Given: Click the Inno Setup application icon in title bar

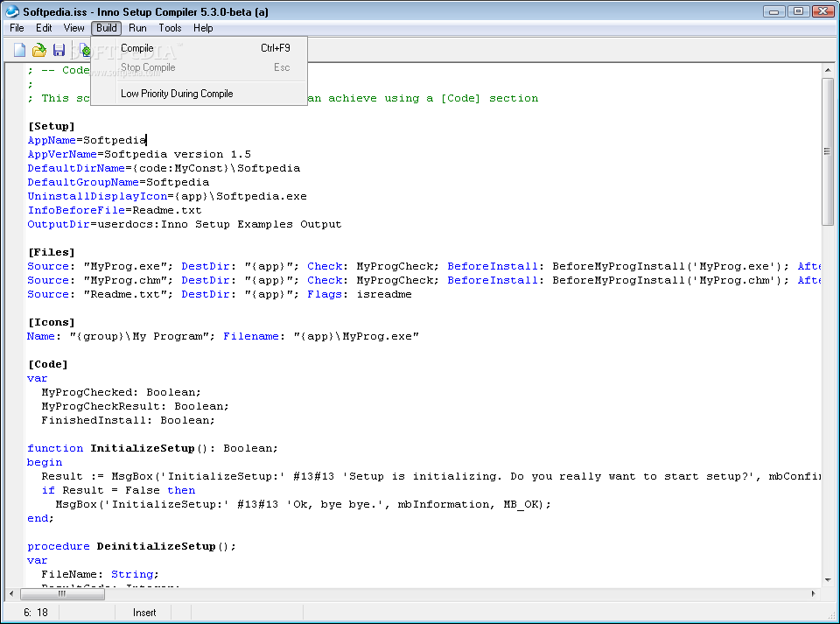Looking at the screenshot, I should tap(11, 11).
